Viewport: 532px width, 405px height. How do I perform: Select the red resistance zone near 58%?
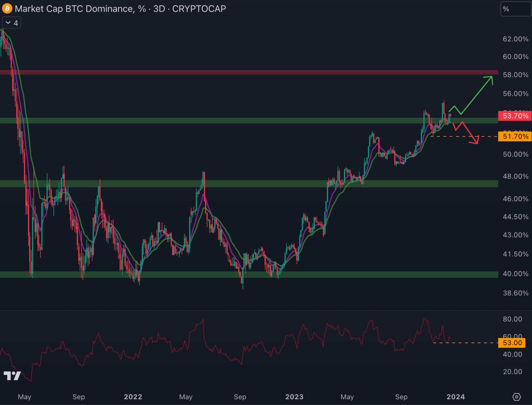[247, 72]
